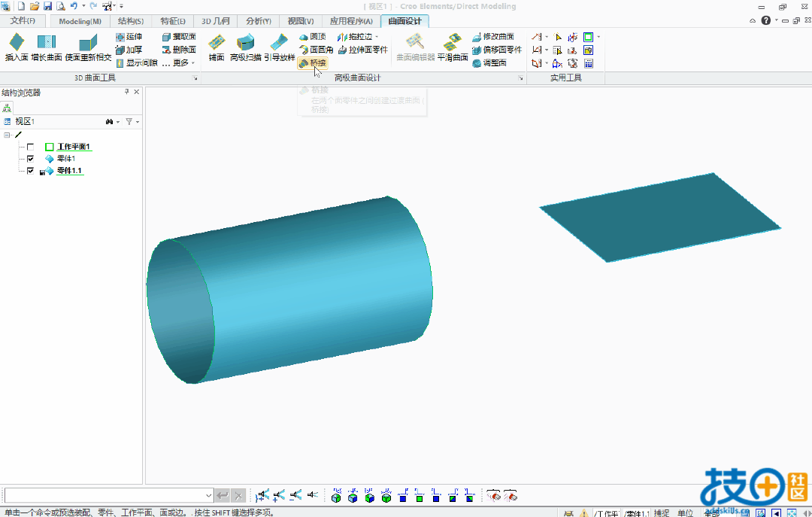Open the command input dropdown arrow
The width and height of the screenshot is (812, 517).
point(209,496)
